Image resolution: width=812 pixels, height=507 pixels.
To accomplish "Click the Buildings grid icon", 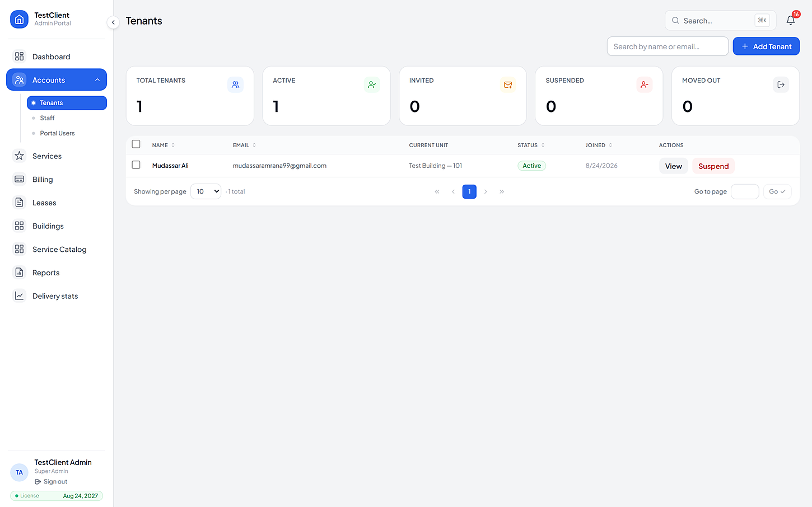I will coord(20,226).
